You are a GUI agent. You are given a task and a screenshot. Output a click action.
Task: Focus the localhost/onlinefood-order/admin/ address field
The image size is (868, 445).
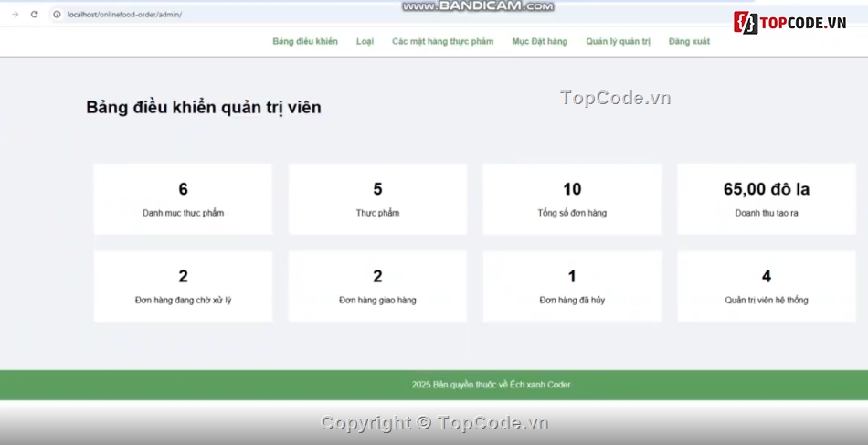click(x=124, y=15)
